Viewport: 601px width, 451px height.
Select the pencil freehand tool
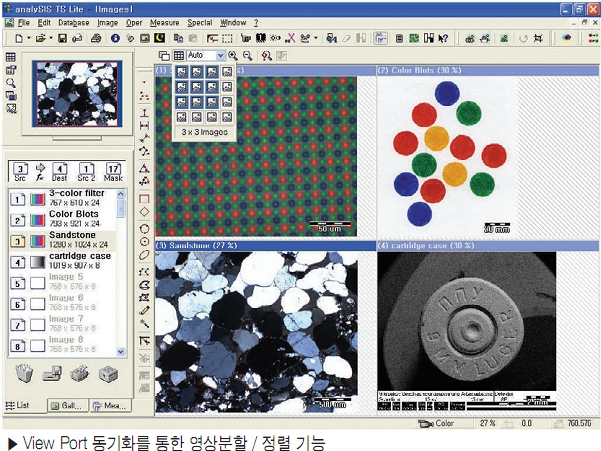point(145,311)
